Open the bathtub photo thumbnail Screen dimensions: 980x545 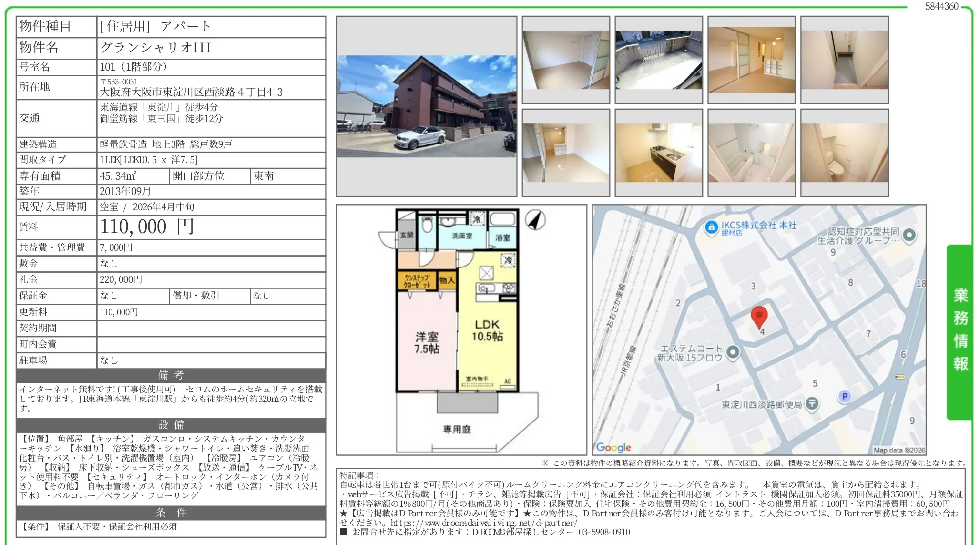point(752,153)
